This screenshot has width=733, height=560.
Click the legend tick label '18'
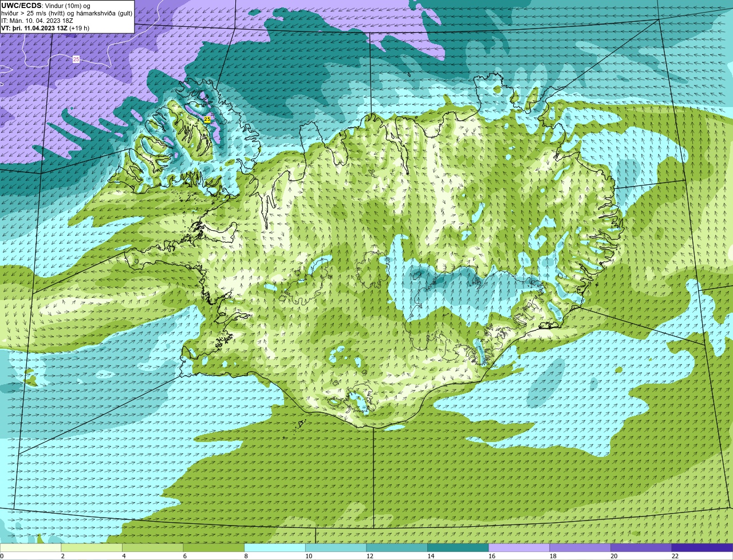click(553, 556)
